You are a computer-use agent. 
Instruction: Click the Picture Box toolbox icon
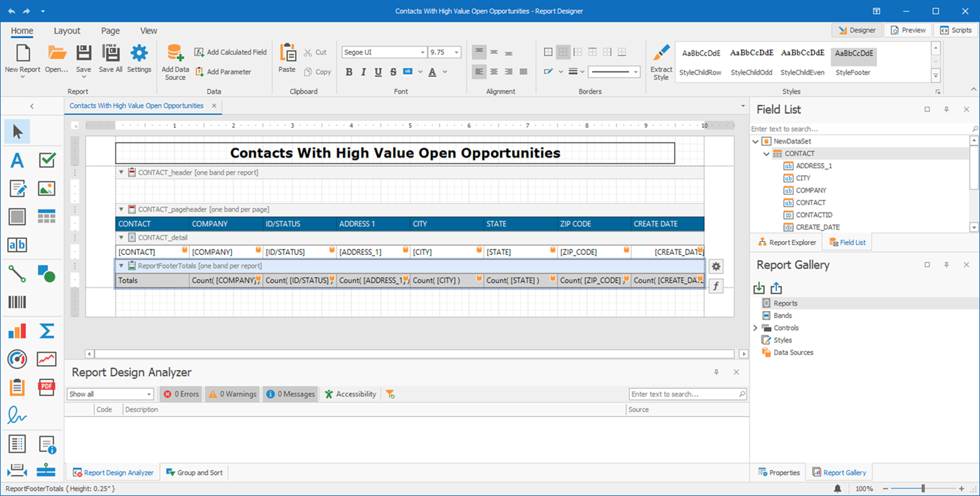point(46,188)
